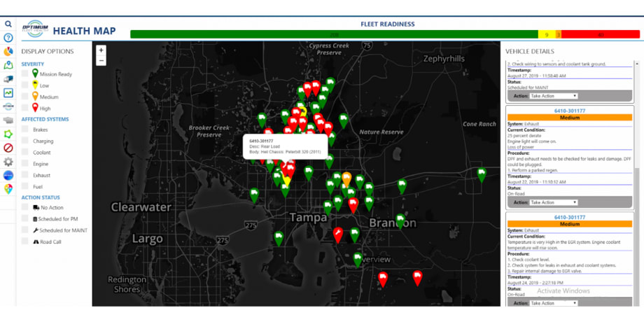Viewport: 644px width, 322px height.
Task: Open the settings gear icon
Action: coord(8,162)
